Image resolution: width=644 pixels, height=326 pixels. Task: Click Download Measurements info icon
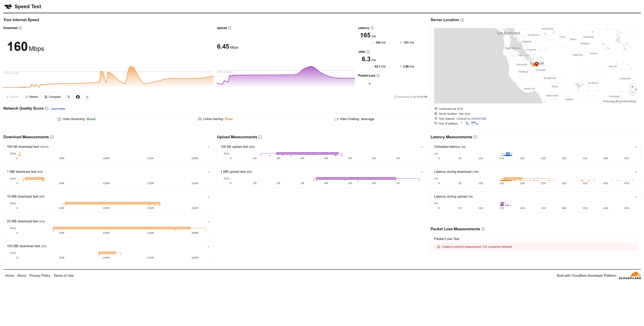pos(52,137)
